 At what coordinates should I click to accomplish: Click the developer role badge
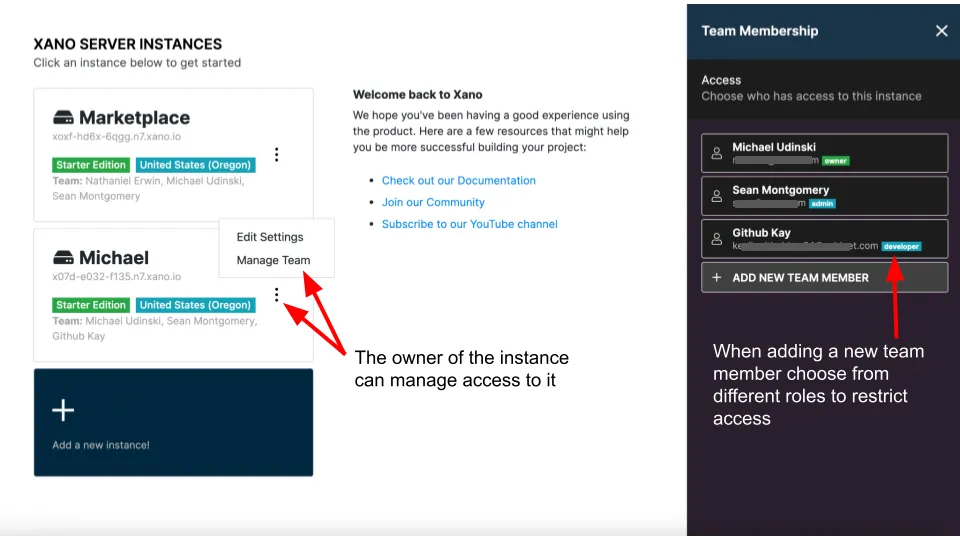[x=901, y=247]
